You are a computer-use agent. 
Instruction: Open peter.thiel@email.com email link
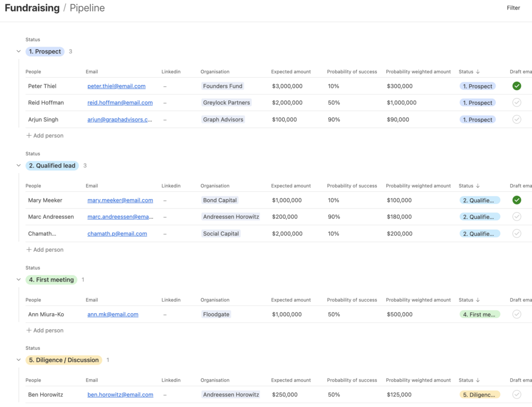116,86
